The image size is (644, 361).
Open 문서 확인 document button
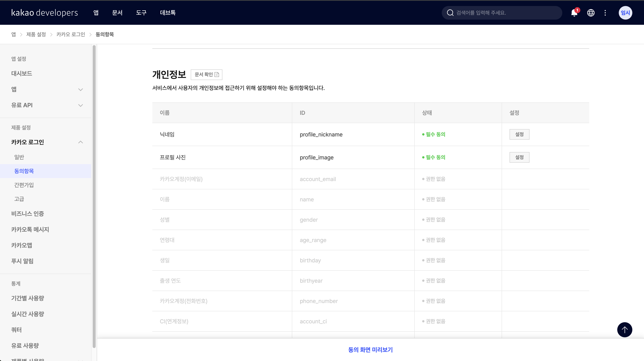tap(207, 75)
